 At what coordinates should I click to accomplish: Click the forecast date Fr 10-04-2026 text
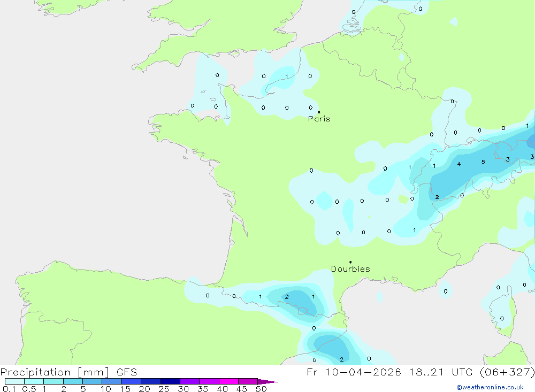[354, 372]
